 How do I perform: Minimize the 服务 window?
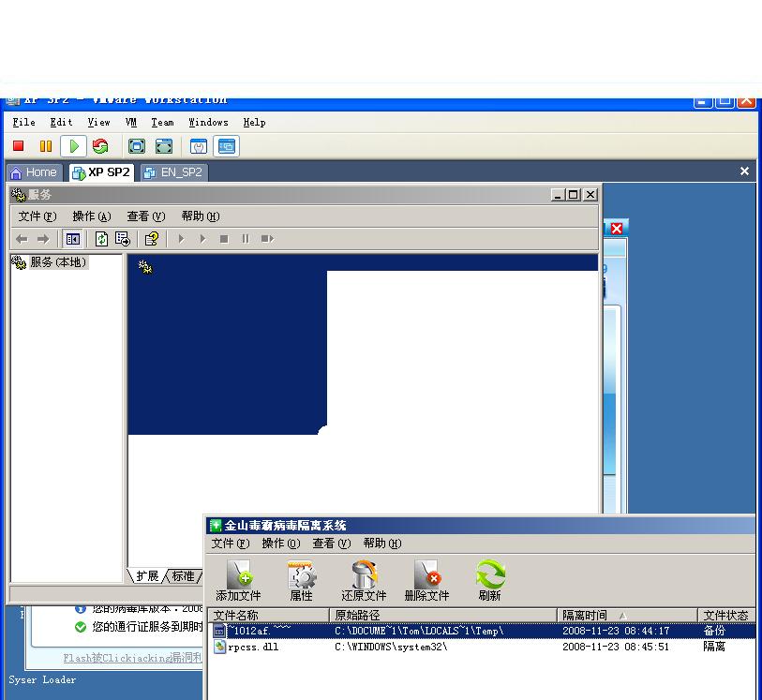click(558, 195)
